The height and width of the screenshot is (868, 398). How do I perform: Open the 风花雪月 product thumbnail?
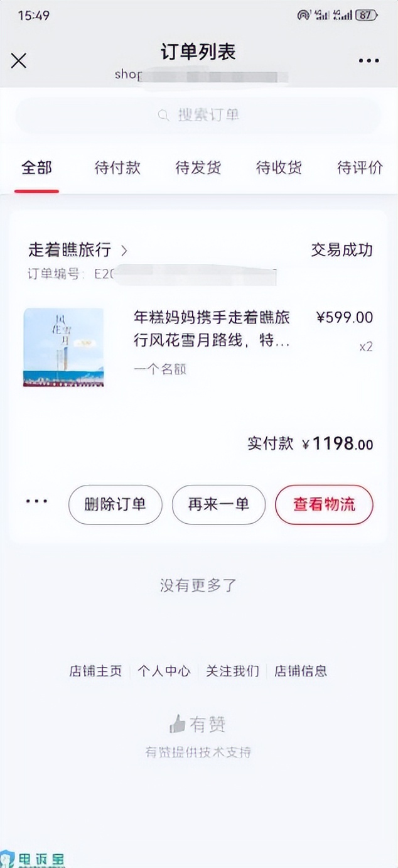tap(63, 347)
